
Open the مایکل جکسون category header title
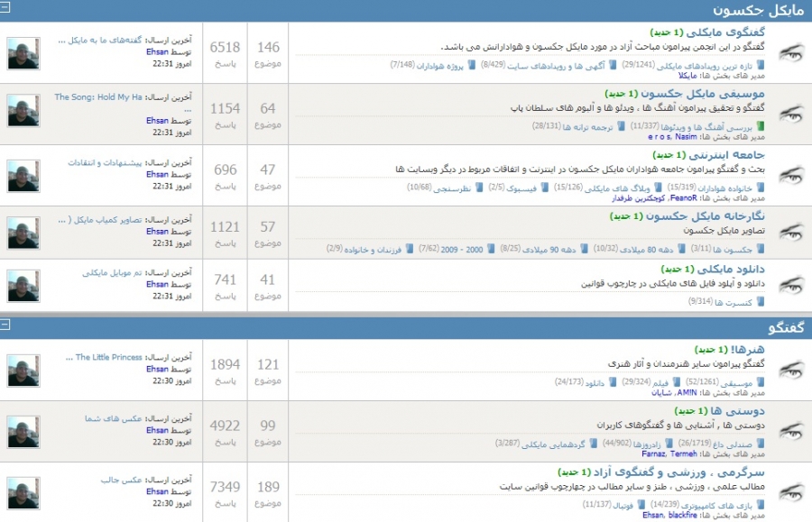pyautogui.click(x=759, y=10)
